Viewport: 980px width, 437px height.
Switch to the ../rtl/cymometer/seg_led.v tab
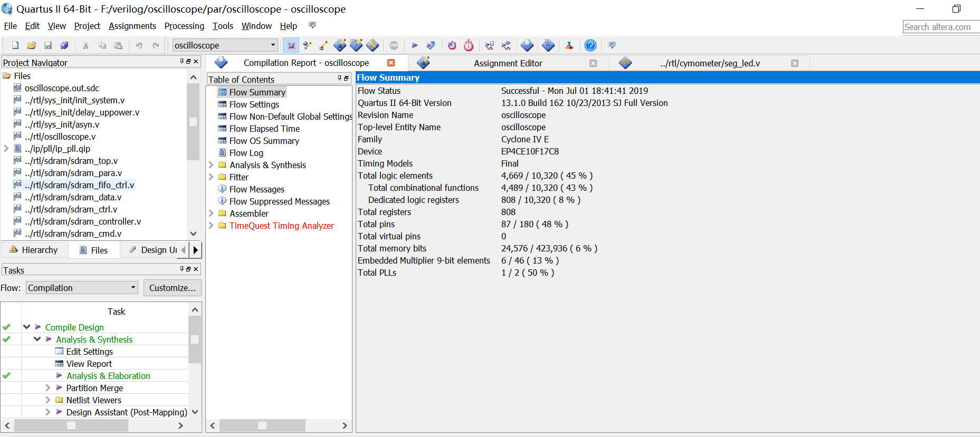710,63
